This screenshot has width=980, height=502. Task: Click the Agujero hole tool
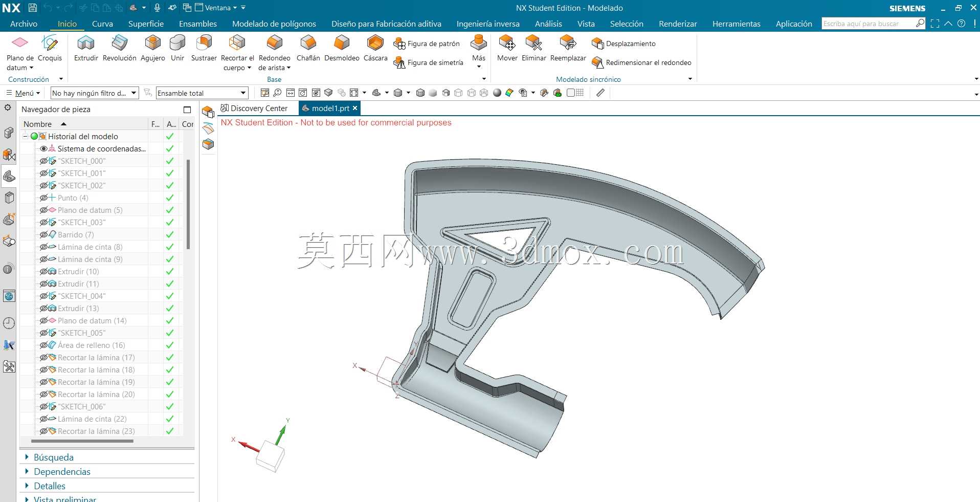[152, 48]
